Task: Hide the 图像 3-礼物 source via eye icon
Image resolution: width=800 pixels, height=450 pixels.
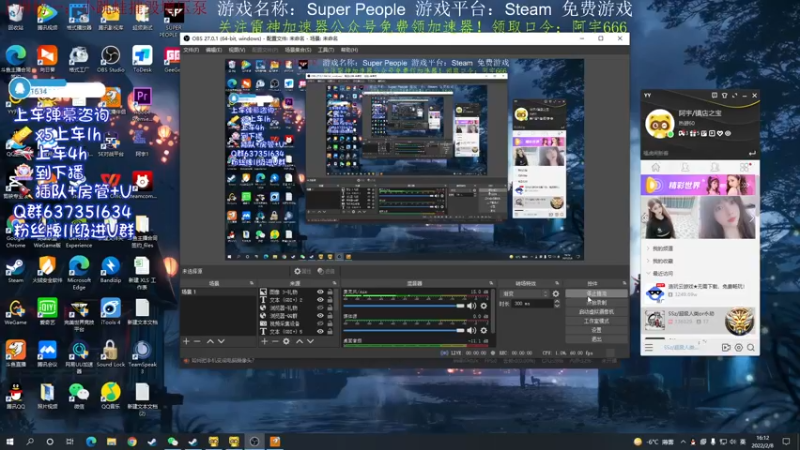Action: coord(320,292)
